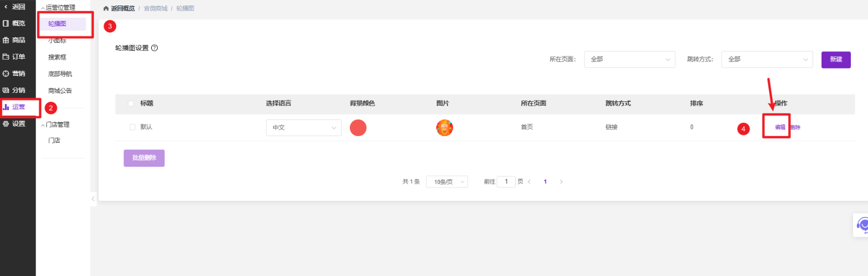Go to next page arrow in pagination
Viewport: 868px width, 276px height.
[x=561, y=181]
